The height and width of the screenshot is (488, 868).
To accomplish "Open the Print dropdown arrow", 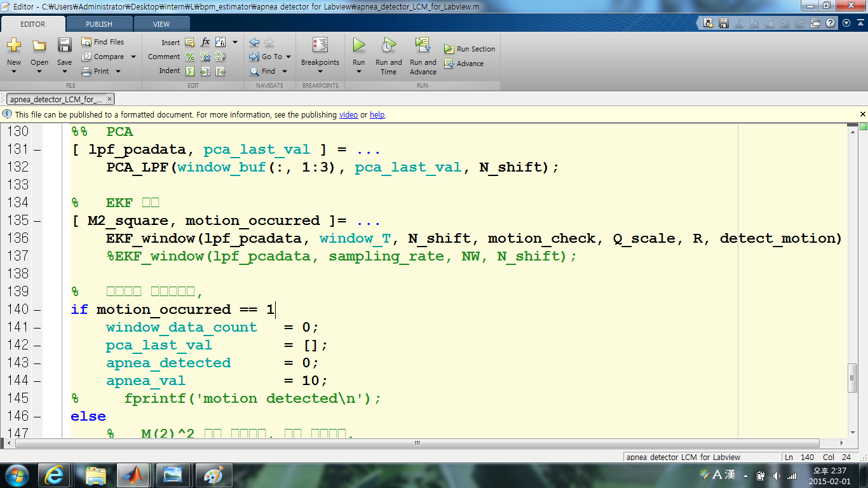I will tap(118, 71).
